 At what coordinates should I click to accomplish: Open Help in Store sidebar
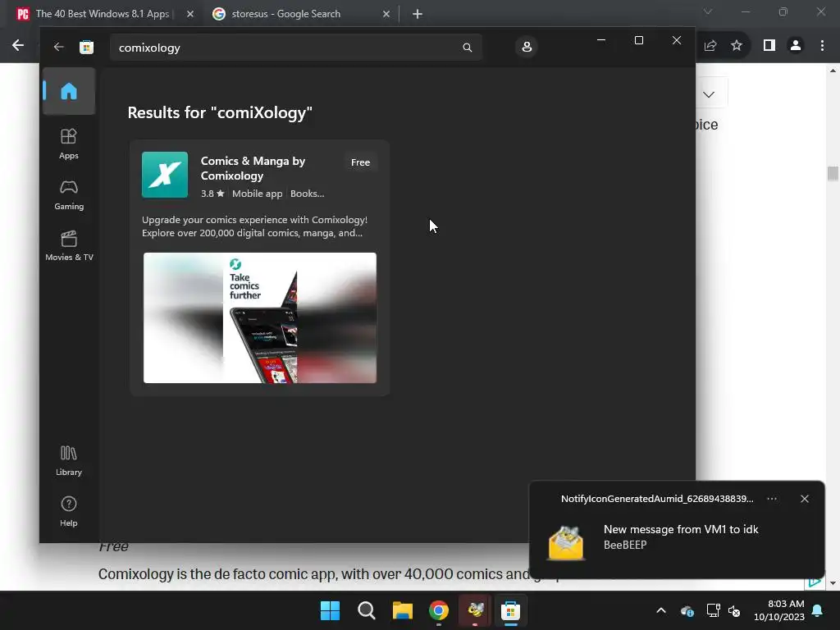[x=69, y=511]
